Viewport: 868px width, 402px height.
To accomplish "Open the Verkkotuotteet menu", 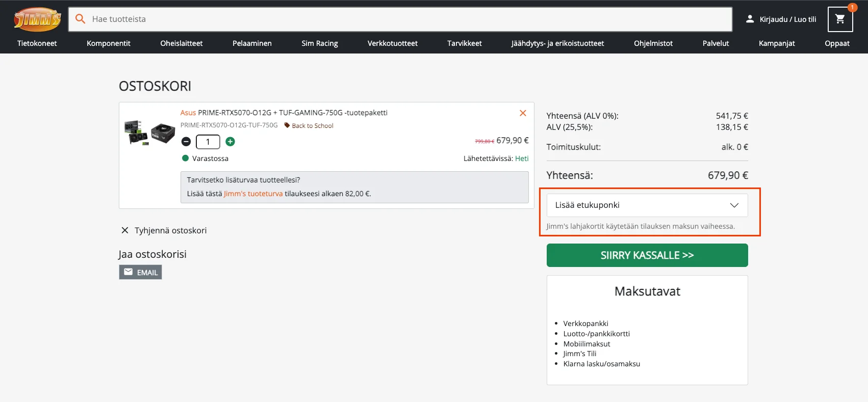I will pos(393,43).
